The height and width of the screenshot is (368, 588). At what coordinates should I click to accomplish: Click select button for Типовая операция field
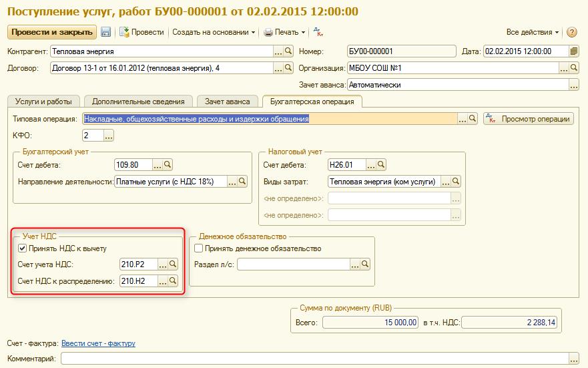pos(463,119)
